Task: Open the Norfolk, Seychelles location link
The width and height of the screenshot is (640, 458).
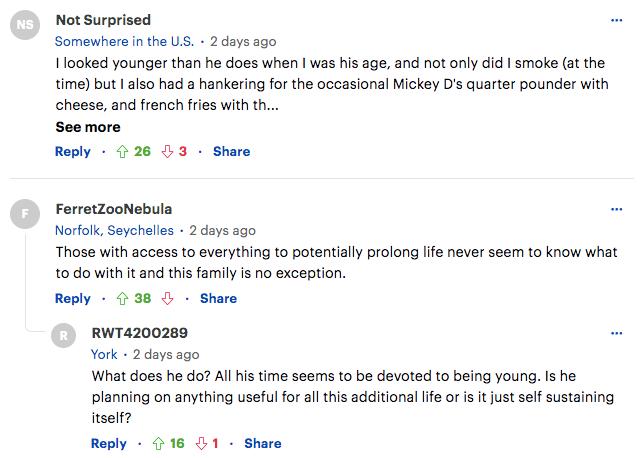Action: [116, 230]
